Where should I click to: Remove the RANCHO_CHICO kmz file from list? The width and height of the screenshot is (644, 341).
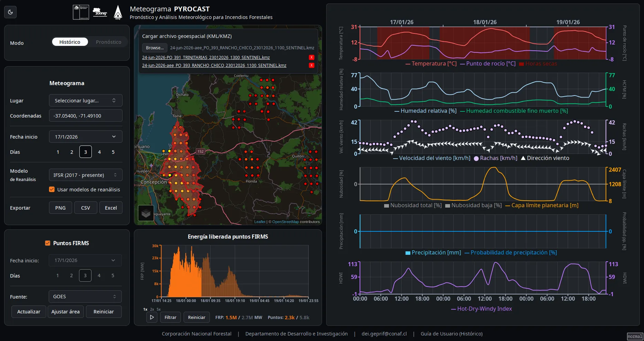click(x=312, y=66)
